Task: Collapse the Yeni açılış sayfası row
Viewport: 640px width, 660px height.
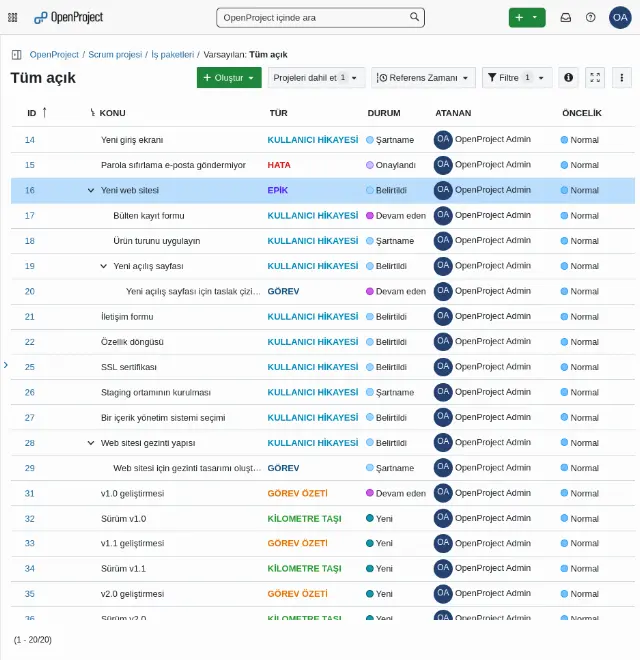Action: click(x=103, y=266)
